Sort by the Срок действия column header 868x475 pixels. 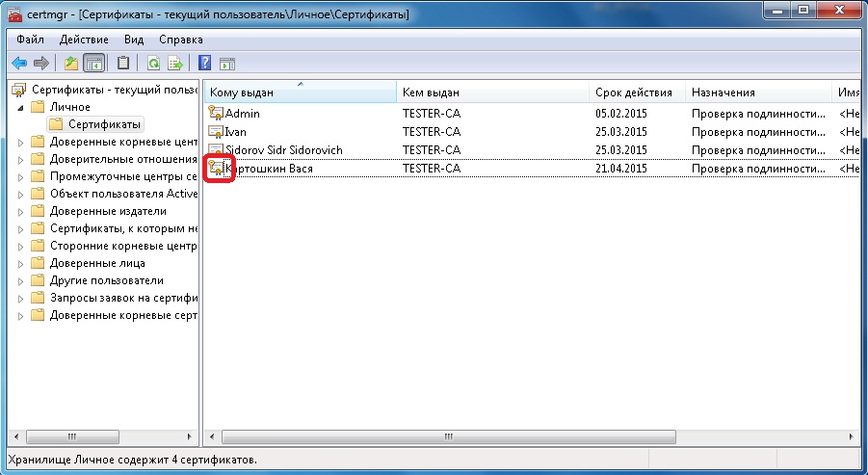(x=634, y=92)
